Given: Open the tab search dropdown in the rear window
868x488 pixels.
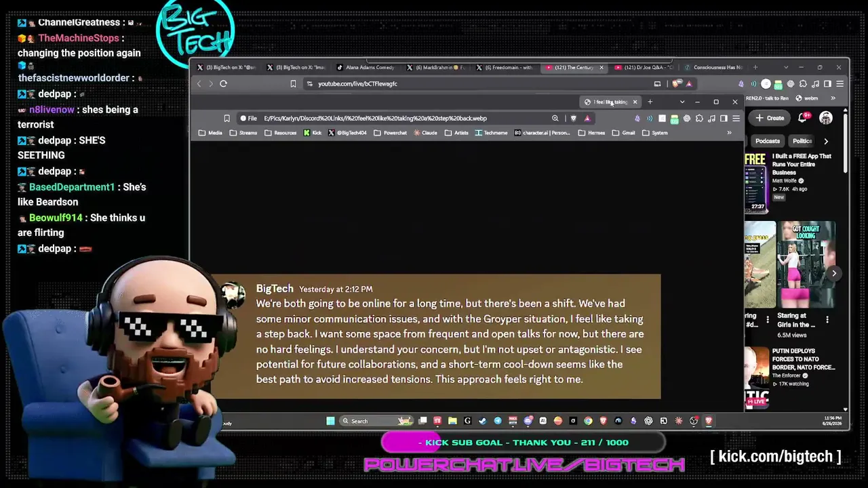Looking at the screenshot, I should (786, 67).
